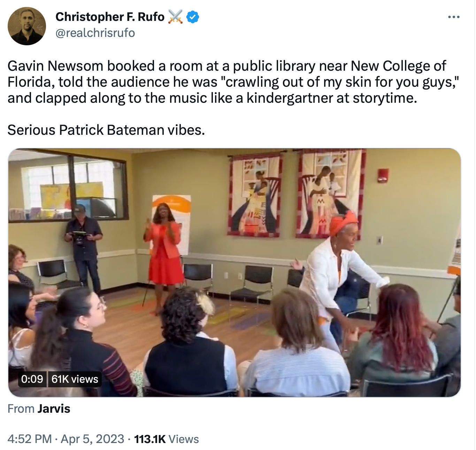Click the Christopher F. Rufo display name
The height and width of the screenshot is (450, 476).
pos(110,17)
